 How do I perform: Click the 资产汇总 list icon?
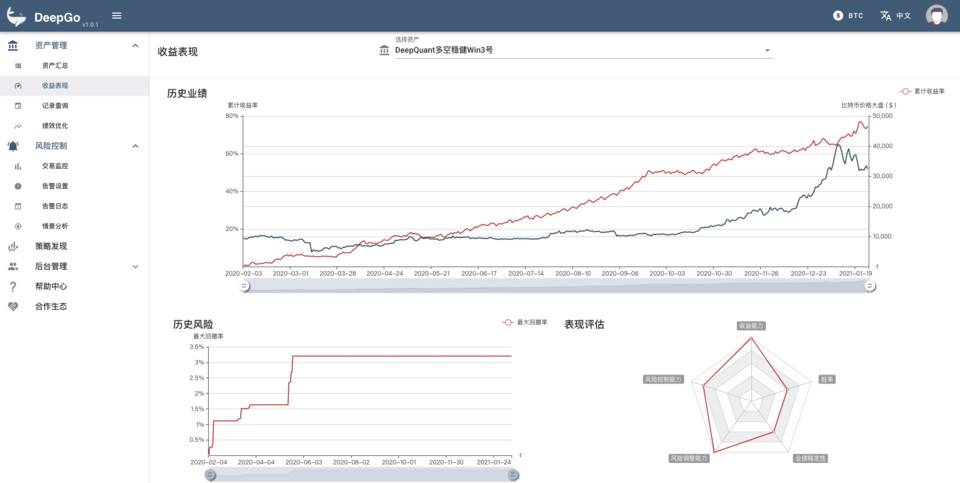point(18,66)
